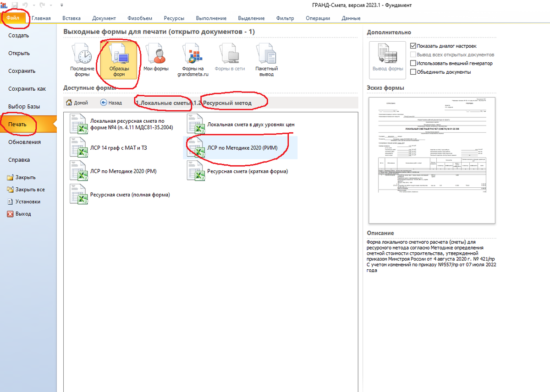
Task: Switch to the Выполнение tab
Action: click(211, 18)
